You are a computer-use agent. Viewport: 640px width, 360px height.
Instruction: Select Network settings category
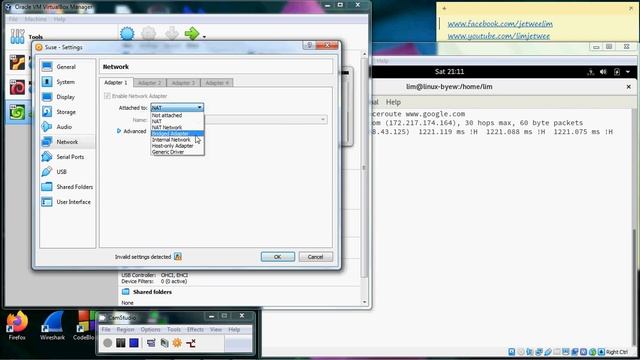[67, 142]
